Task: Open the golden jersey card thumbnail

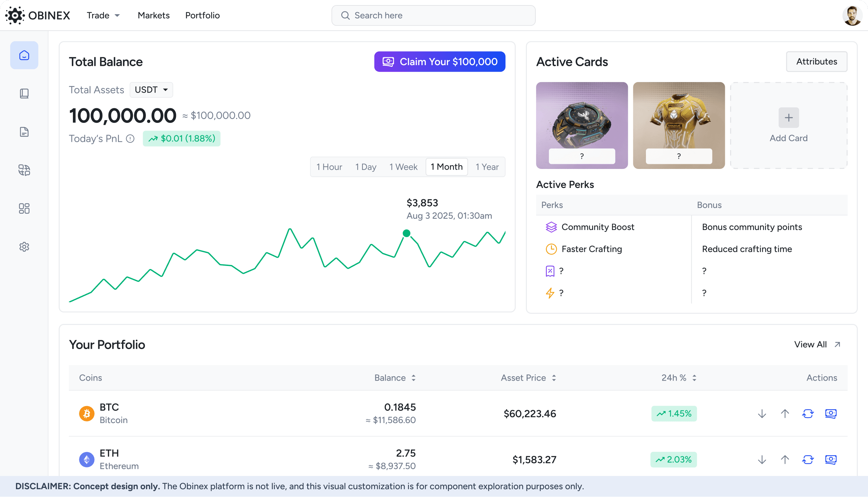Action: coord(679,126)
